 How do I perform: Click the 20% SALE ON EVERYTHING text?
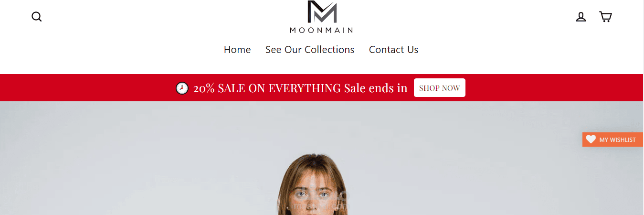267,88
